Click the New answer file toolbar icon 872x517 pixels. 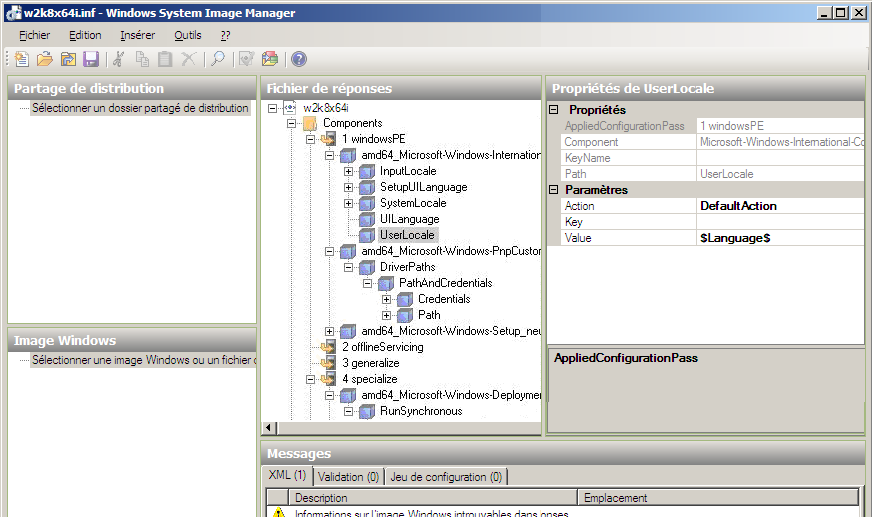click(x=21, y=59)
